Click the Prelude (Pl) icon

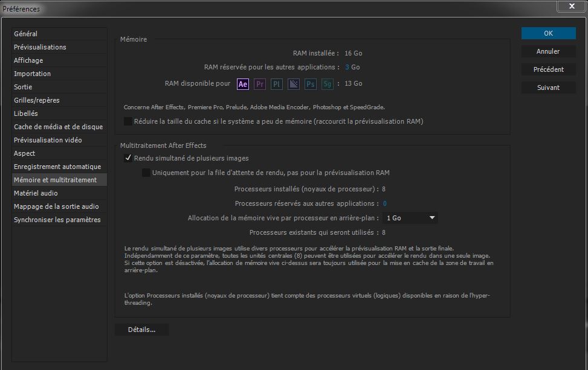coord(276,84)
